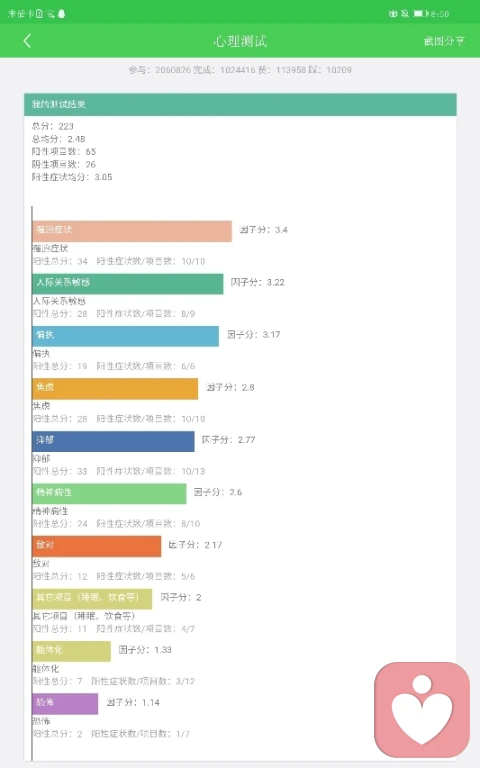Select the 敌对 red-orange bar

(97, 546)
